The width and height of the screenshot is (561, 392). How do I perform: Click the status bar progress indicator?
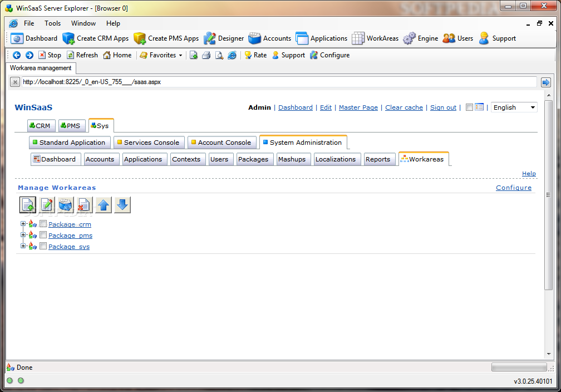pos(519,367)
